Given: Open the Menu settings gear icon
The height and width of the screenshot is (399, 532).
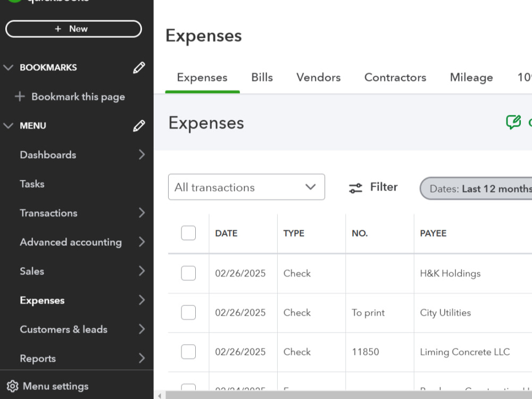Looking at the screenshot, I should coord(13,386).
